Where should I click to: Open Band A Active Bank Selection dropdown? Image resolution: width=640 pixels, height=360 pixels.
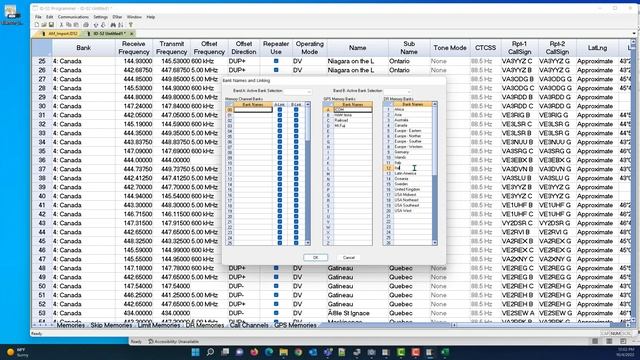298,91
